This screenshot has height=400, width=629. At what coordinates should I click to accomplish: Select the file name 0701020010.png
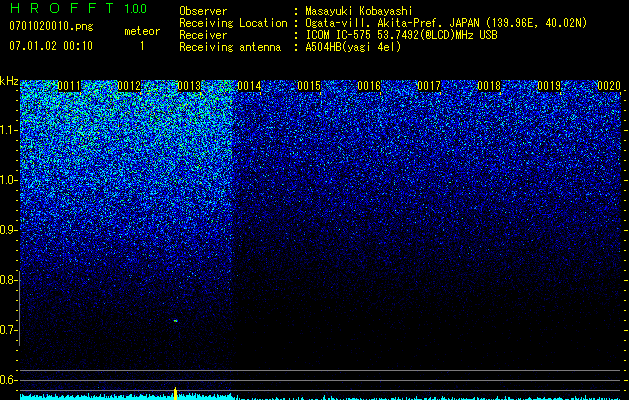(51, 26)
